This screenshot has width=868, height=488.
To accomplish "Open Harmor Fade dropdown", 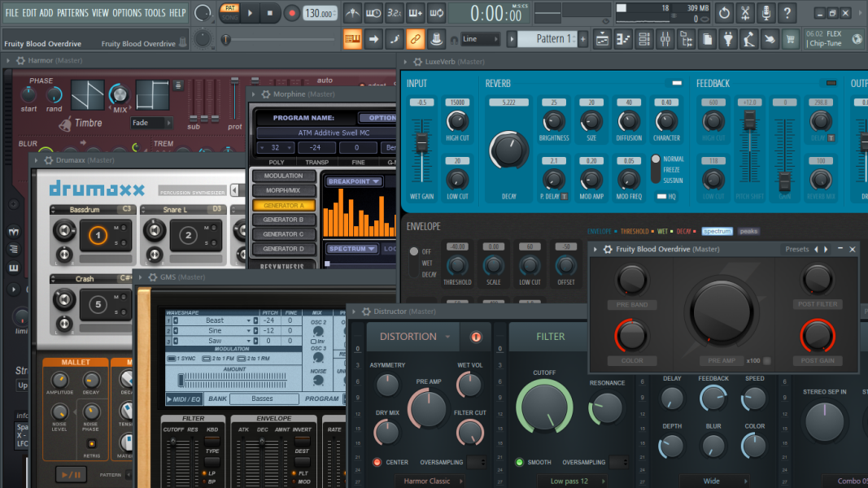I will pos(151,123).
